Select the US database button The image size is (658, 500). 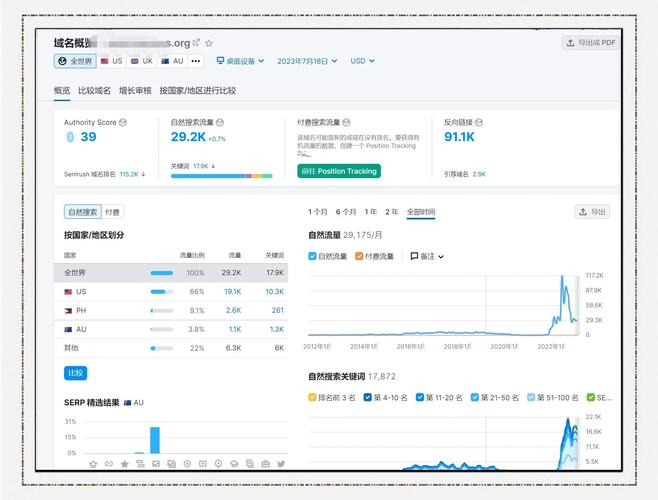pos(112,61)
